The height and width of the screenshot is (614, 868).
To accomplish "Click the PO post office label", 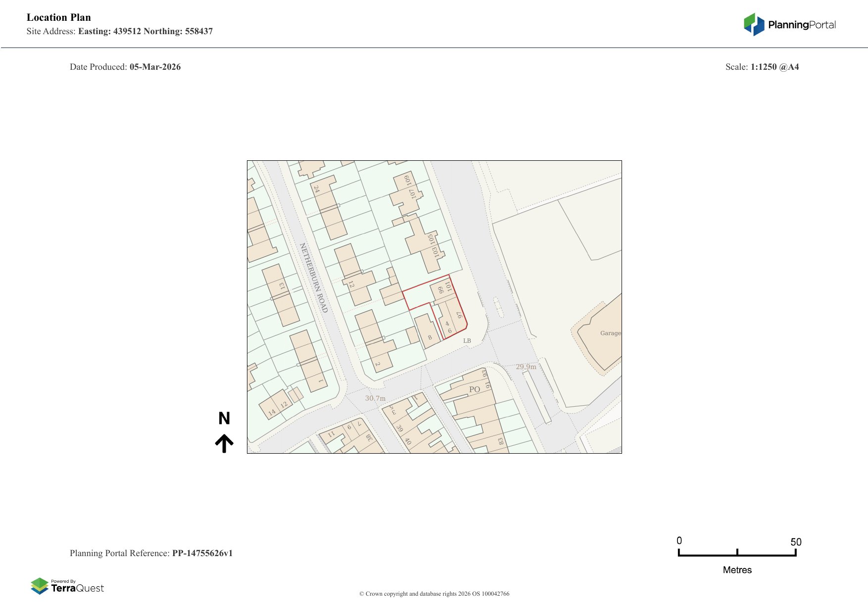I will point(474,389).
